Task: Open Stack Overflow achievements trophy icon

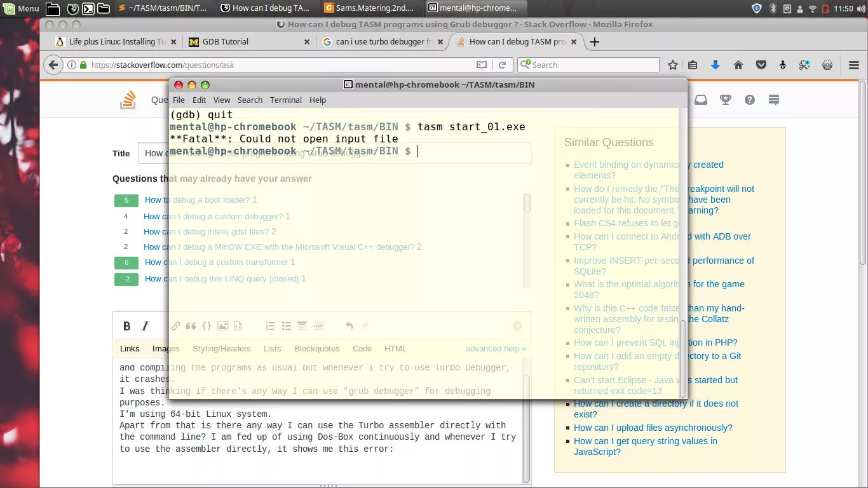Action: click(x=725, y=100)
